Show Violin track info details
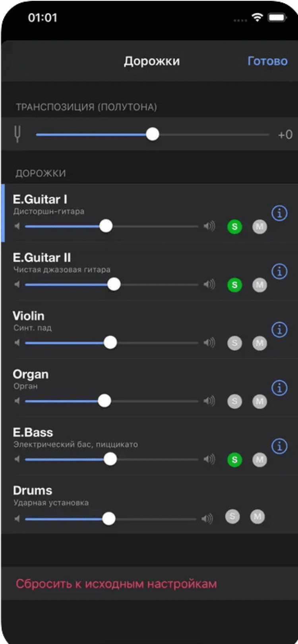Image resolution: width=298 pixels, height=644 pixels. [280, 330]
